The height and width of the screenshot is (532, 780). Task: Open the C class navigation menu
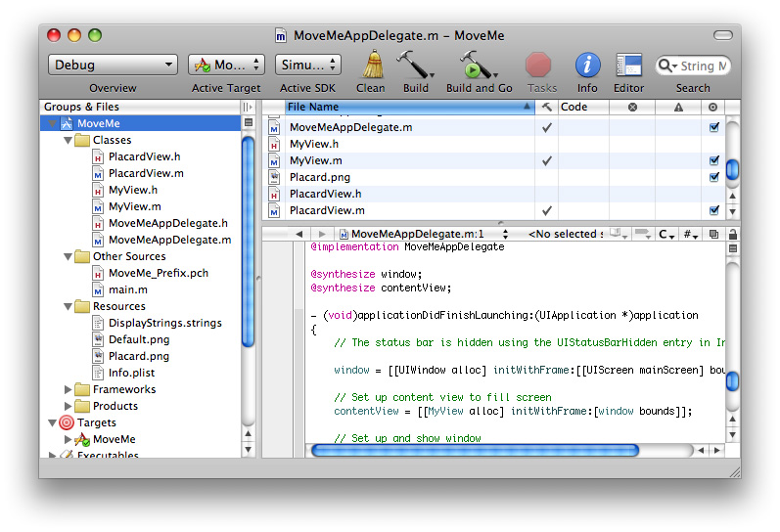[666, 234]
